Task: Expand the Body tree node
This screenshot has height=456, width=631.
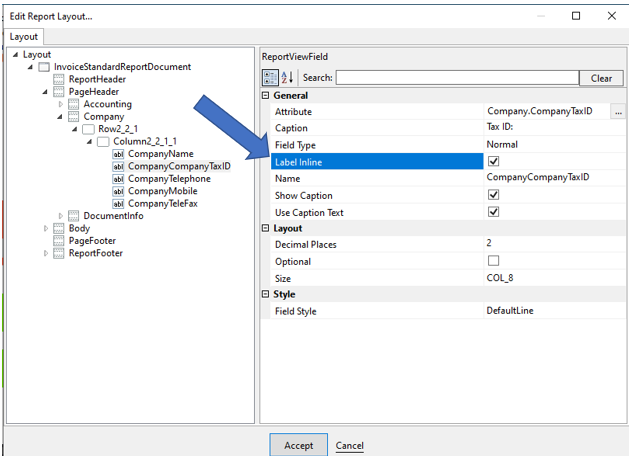Action: click(x=46, y=229)
